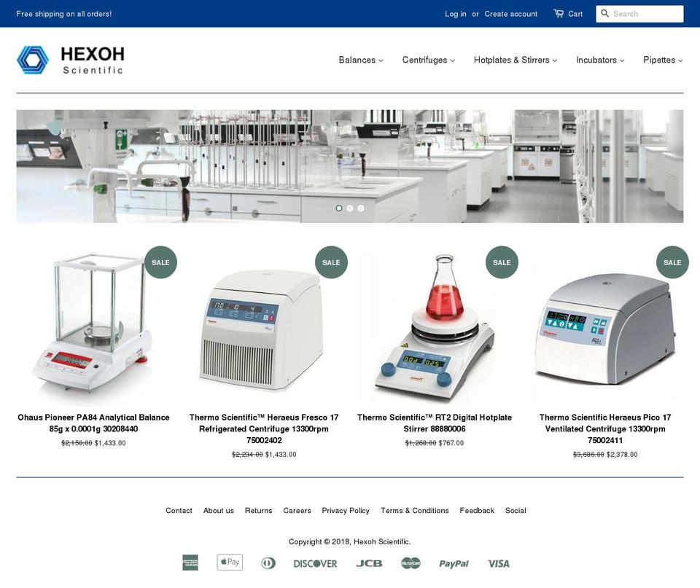Click the Free shipping on all orders text
The image size is (700, 588).
(64, 14)
